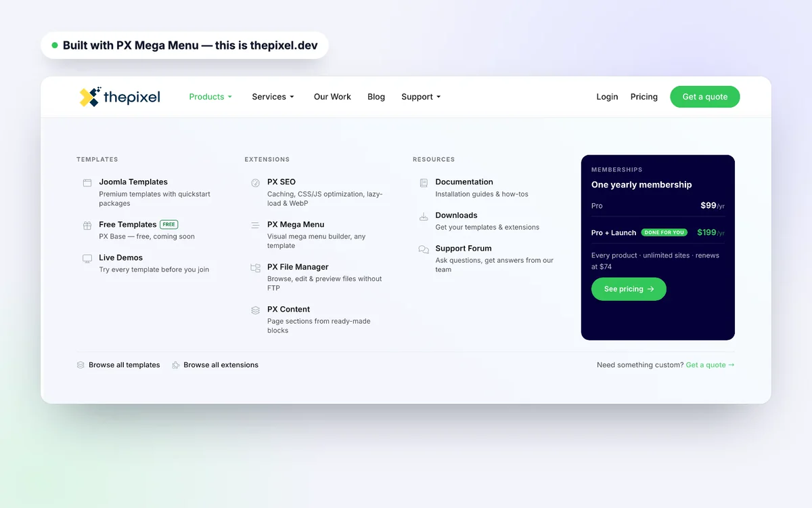
Task: Click the Support Forum chat bubbles icon
Action: [x=424, y=249]
